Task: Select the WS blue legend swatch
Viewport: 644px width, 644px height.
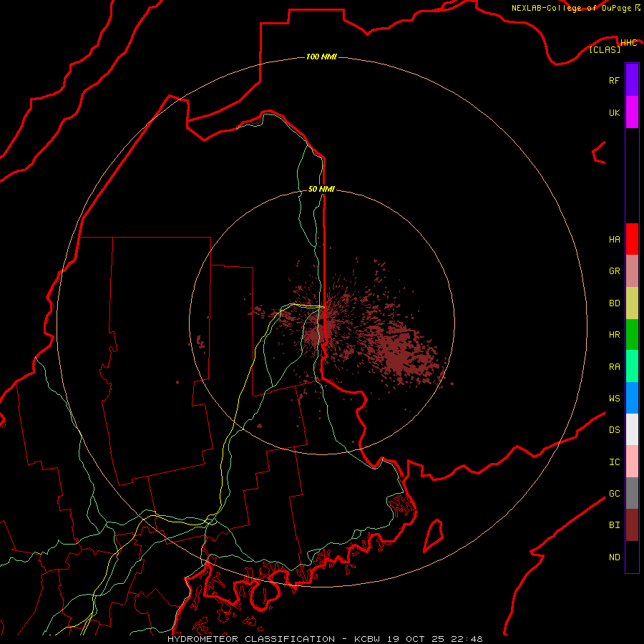Action: (x=632, y=398)
